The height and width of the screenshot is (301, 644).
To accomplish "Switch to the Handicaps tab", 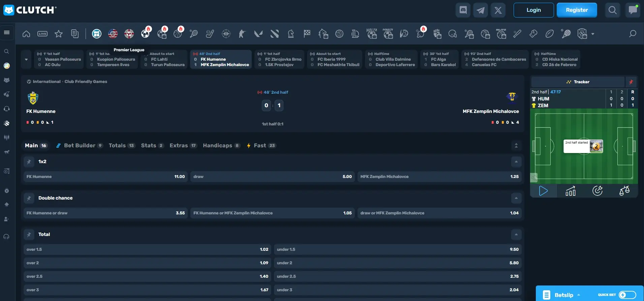I will point(221,146).
